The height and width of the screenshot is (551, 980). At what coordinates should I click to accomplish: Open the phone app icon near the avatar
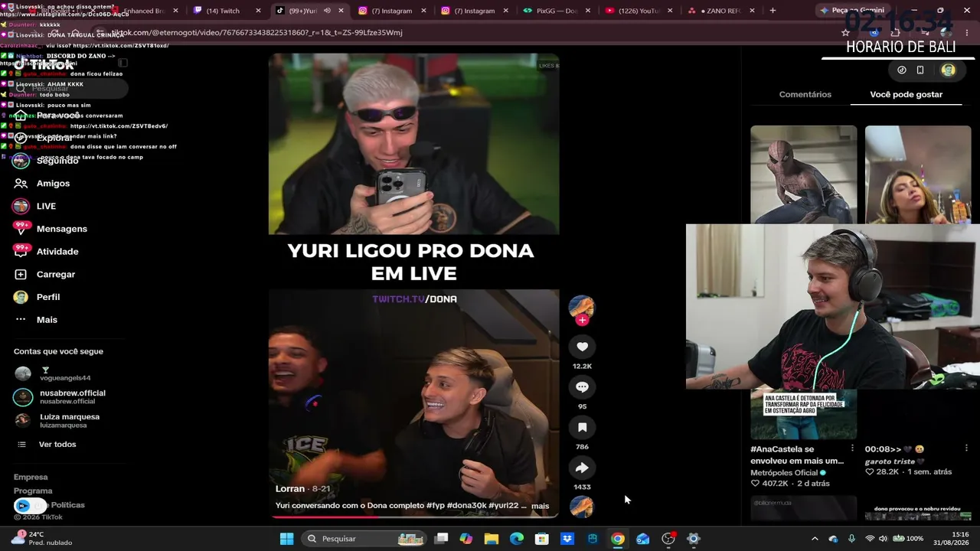[920, 70]
